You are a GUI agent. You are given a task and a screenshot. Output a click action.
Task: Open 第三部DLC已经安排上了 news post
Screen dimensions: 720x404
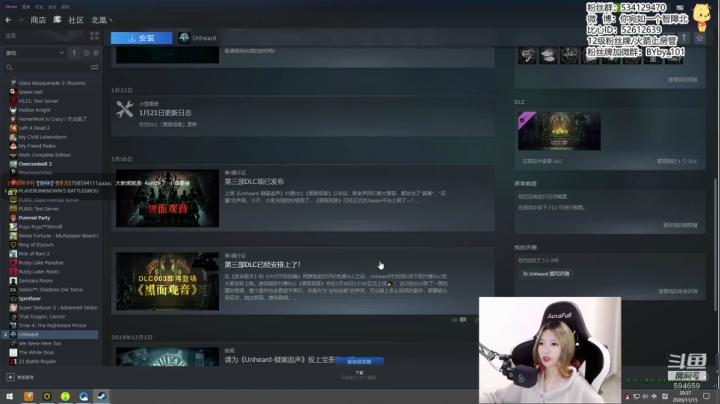pos(263,264)
